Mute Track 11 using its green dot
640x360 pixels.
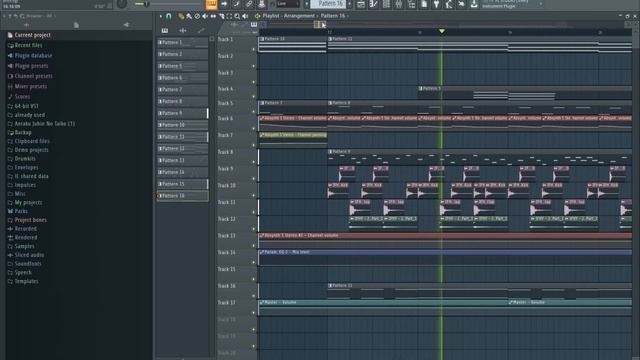(x=253, y=212)
